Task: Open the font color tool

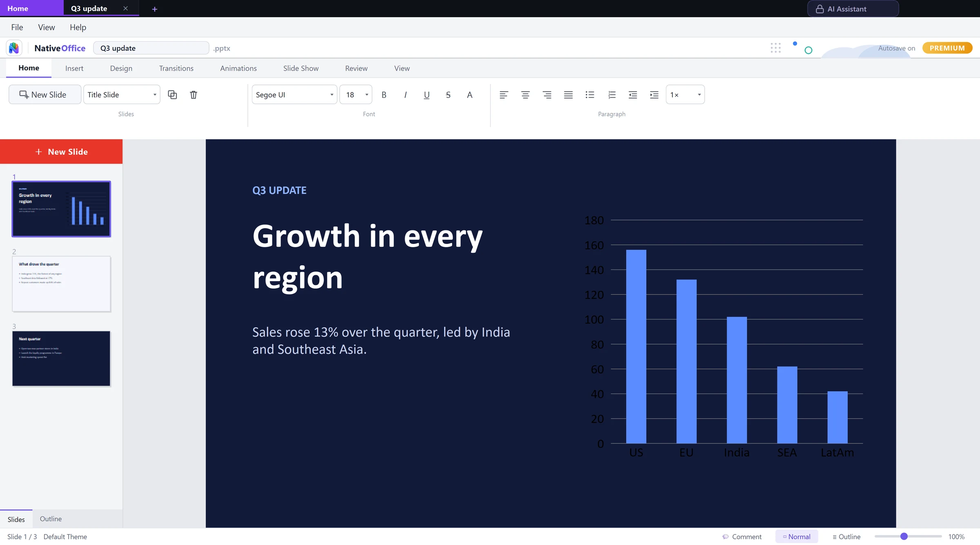Action: point(470,95)
